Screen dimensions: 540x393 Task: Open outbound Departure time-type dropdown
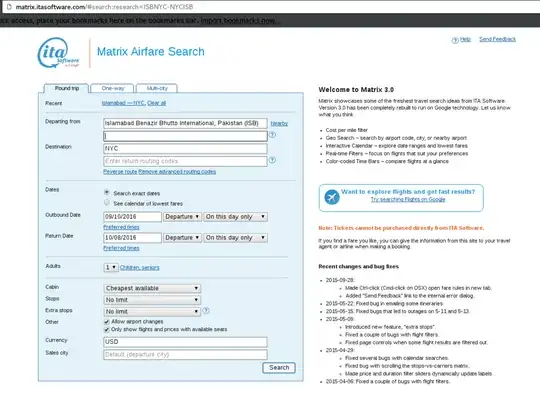(182, 217)
